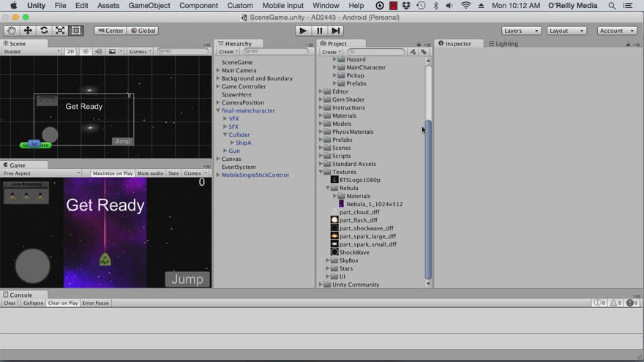This screenshot has height=362, width=644.
Task: Open the Account dropdown
Action: click(616, 31)
